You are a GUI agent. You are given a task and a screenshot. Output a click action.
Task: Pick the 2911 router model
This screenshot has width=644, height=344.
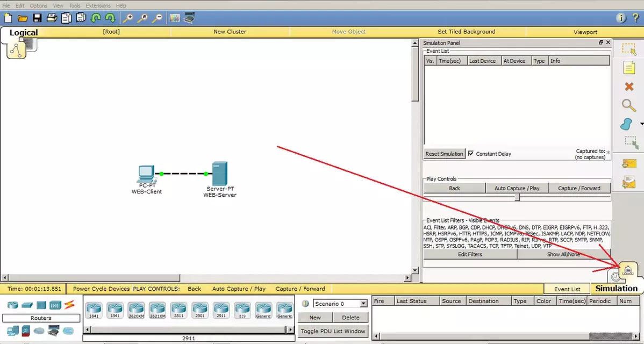click(221, 310)
